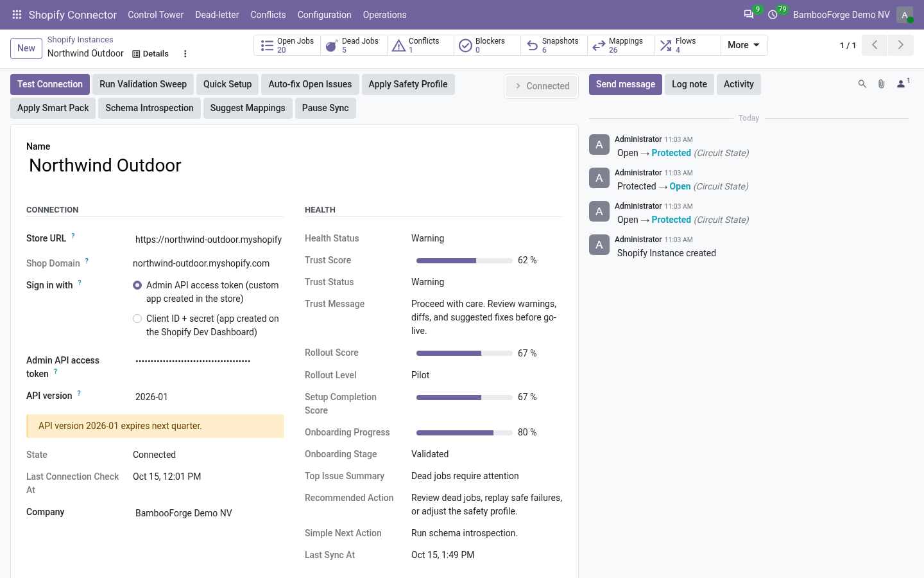924x578 pixels.
Task: Open the record actions kebab menu
Action: [x=185, y=54]
